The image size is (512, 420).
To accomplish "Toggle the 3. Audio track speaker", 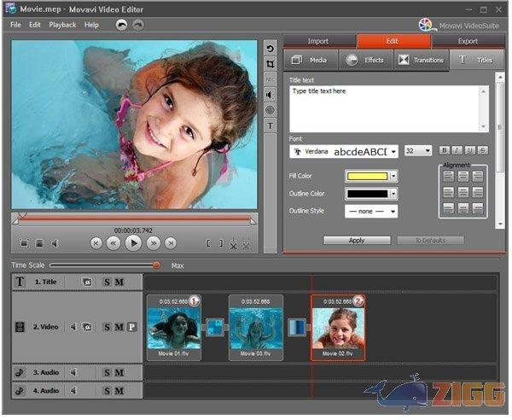I will click(x=73, y=372).
